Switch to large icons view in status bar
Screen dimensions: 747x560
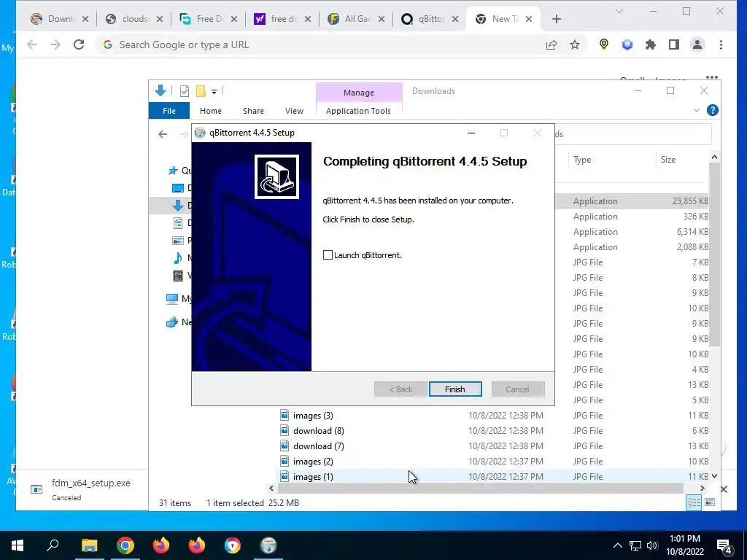point(709,502)
